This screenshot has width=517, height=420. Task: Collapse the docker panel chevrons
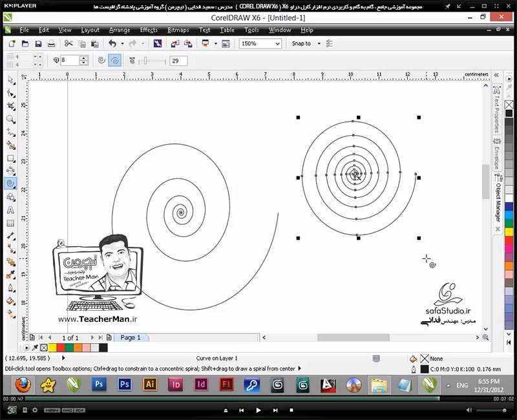pos(496,75)
